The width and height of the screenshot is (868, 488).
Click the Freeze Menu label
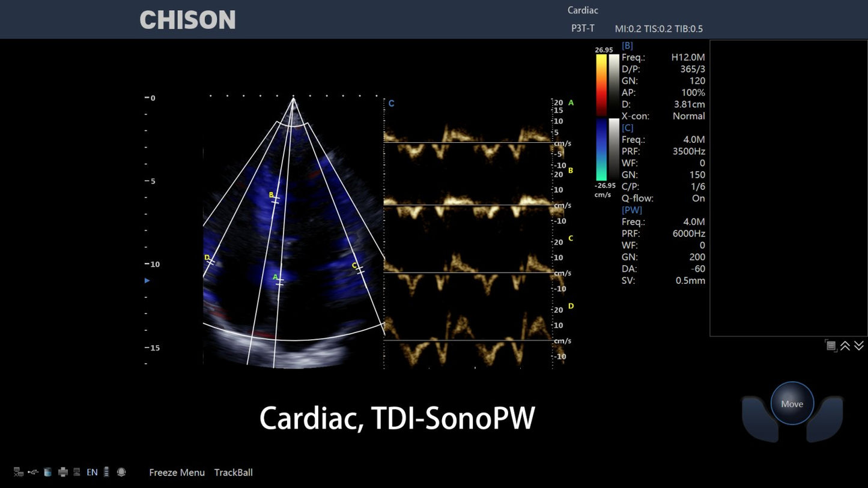(177, 472)
